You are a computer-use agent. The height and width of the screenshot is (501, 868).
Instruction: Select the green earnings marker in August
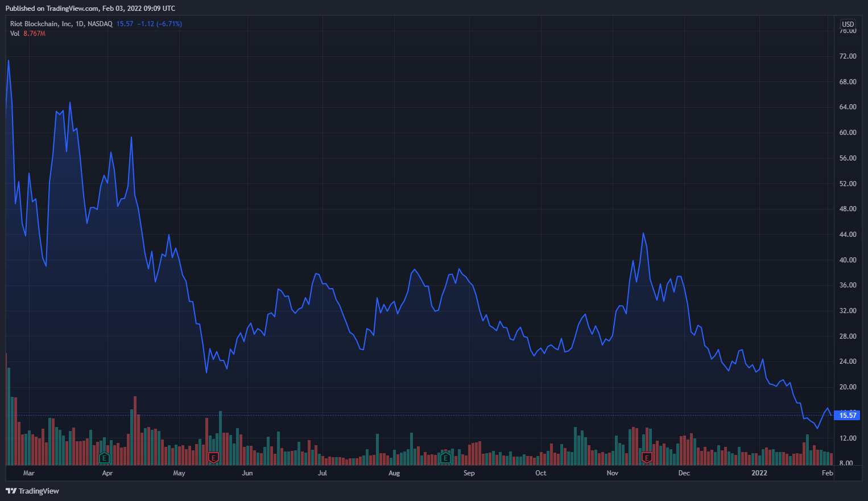tap(445, 457)
